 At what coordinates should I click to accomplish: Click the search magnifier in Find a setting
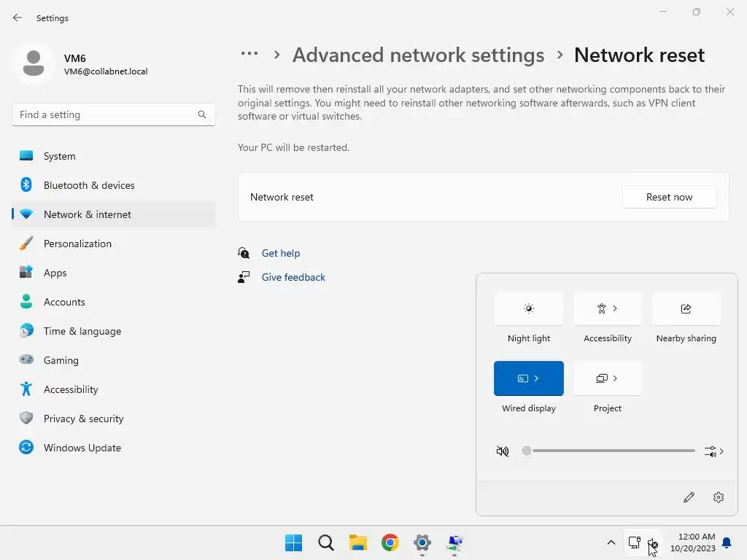(202, 114)
